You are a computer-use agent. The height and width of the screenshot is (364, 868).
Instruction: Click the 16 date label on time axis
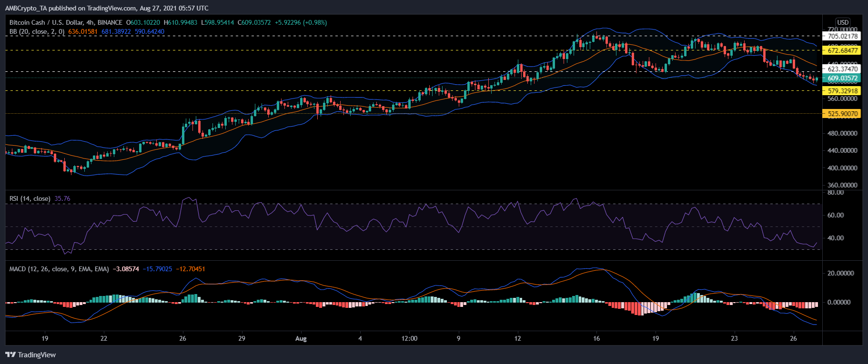(x=596, y=339)
